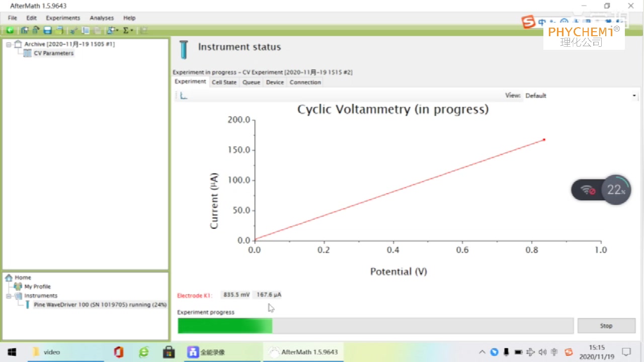Click the battery system tray icon
The image size is (644, 362).
pos(518,352)
